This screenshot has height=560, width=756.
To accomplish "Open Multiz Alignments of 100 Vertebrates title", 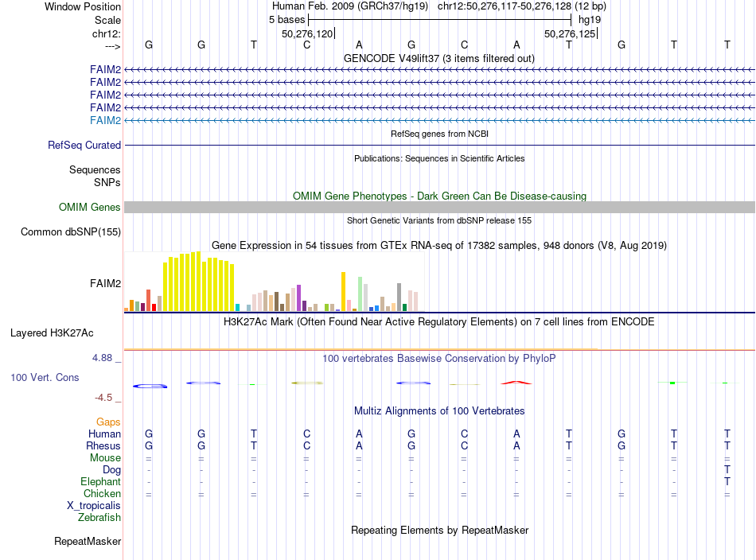I will click(x=439, y=410).
